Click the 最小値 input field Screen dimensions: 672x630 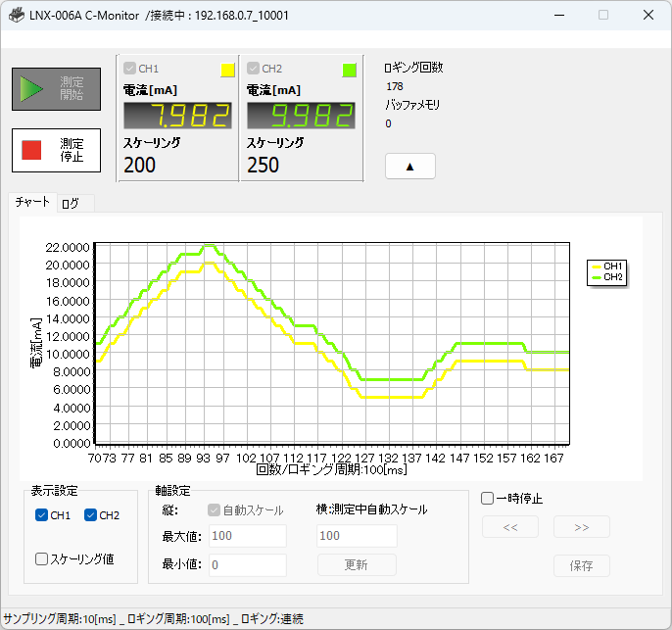tap(247, 565)
